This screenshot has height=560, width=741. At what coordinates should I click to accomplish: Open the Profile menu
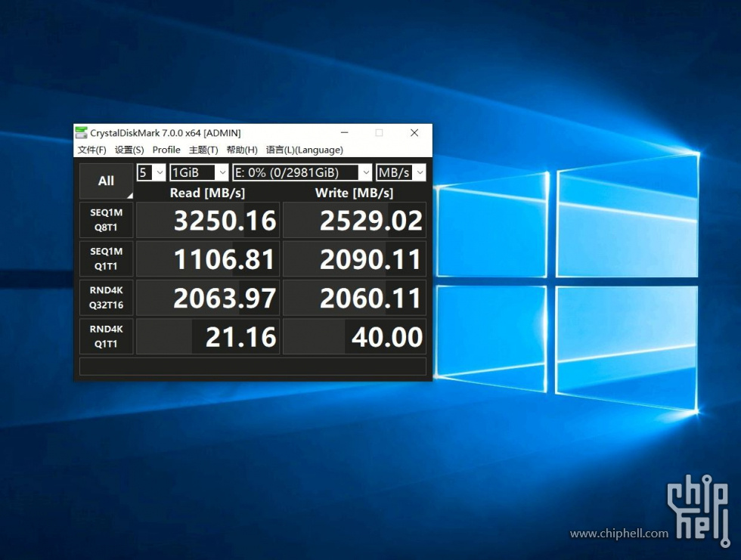click(x=166, y=150)
